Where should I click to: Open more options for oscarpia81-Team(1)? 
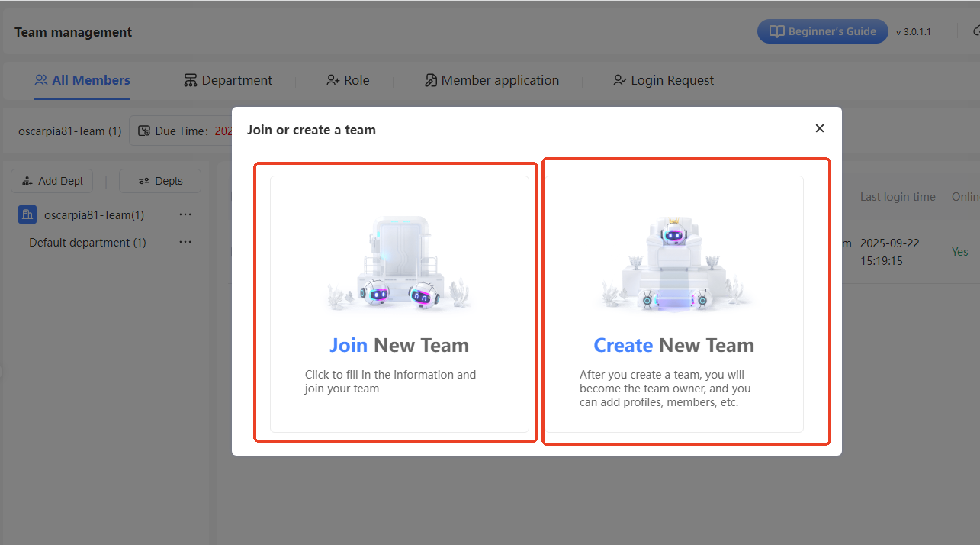[x=185, y=215]
